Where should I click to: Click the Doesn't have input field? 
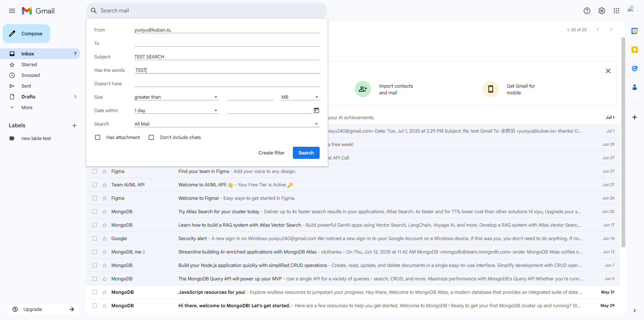point(227,84)
